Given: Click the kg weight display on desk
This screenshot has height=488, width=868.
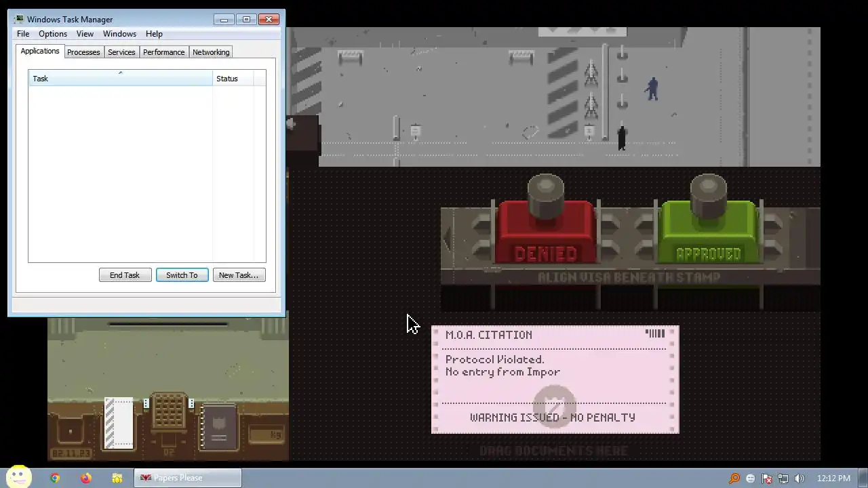Looking at the screenshot, I should 265,434.
